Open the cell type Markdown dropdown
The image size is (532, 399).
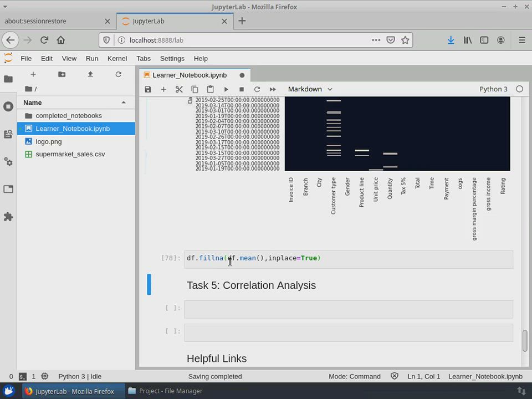310,89
